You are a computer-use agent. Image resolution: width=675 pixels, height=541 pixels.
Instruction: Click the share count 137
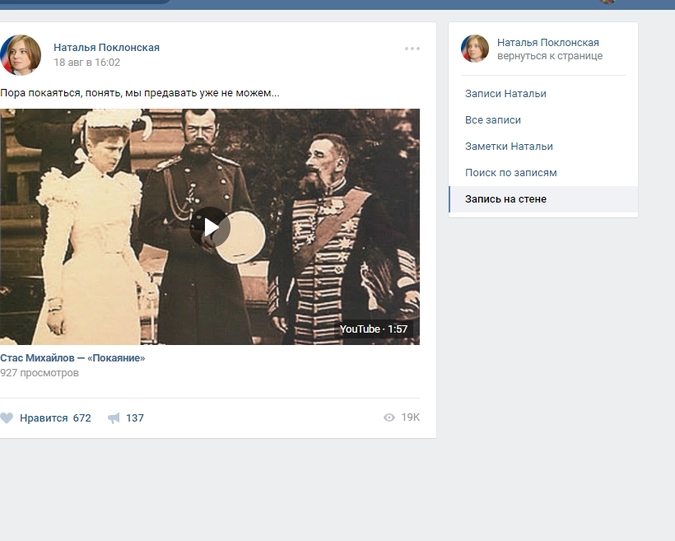134,418
